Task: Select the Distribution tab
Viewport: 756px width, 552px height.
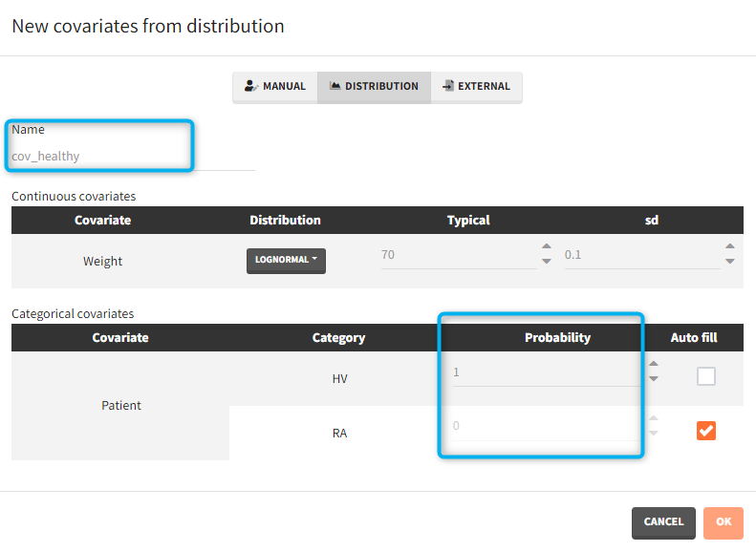Action: coord(374,86)
